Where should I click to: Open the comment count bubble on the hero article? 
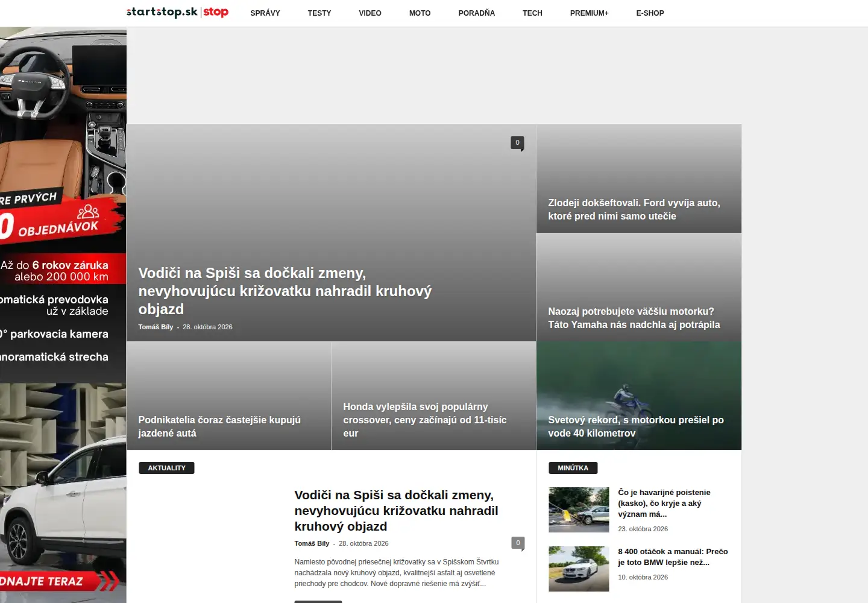(x=517, y=143)
